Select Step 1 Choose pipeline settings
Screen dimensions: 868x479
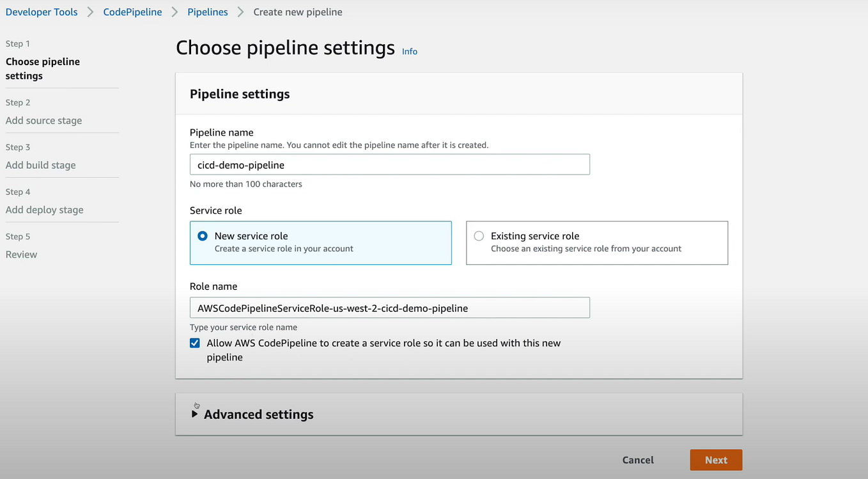[x=42, y=68]
